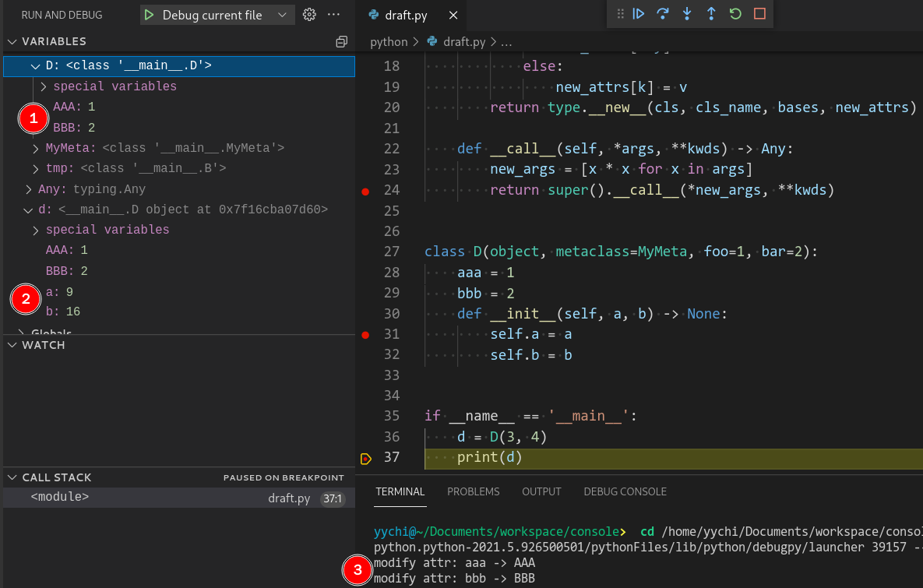Open the ellipsis menu in Run and Debug
Image resolution: width=923 pixels, height=588 pixels.
(x=333, y=15)
